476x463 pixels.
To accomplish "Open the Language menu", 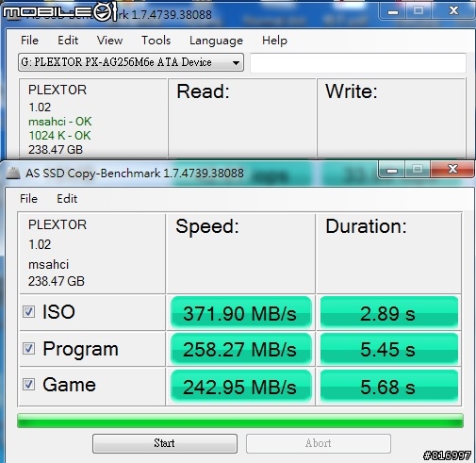I will pyautogui.click(x=216, y=41).
